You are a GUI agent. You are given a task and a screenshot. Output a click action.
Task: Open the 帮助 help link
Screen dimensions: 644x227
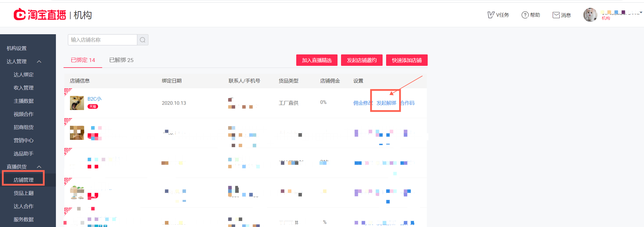pyautogui.click(x=531, y=15)
